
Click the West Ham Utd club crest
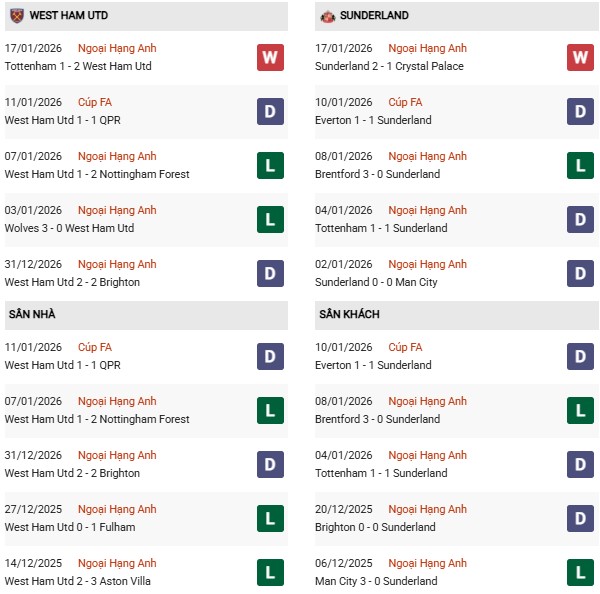[x=16, y=16]
